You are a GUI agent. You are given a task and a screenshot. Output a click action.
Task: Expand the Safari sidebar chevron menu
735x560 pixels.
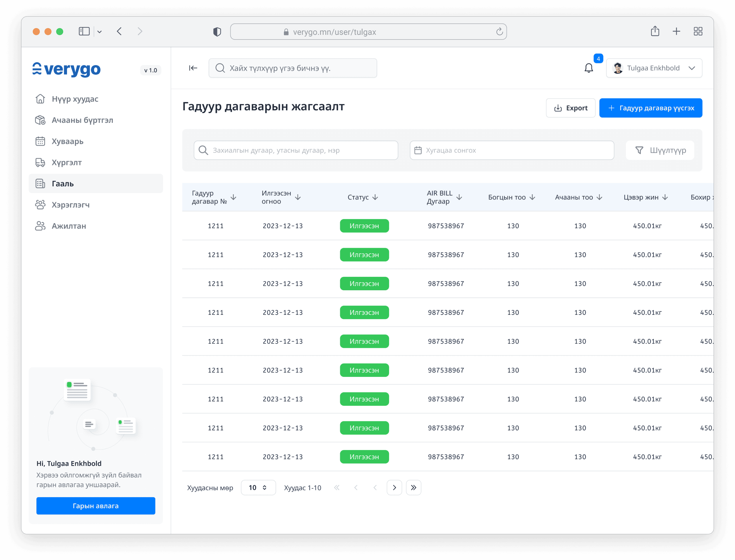[x=100, y=32]
